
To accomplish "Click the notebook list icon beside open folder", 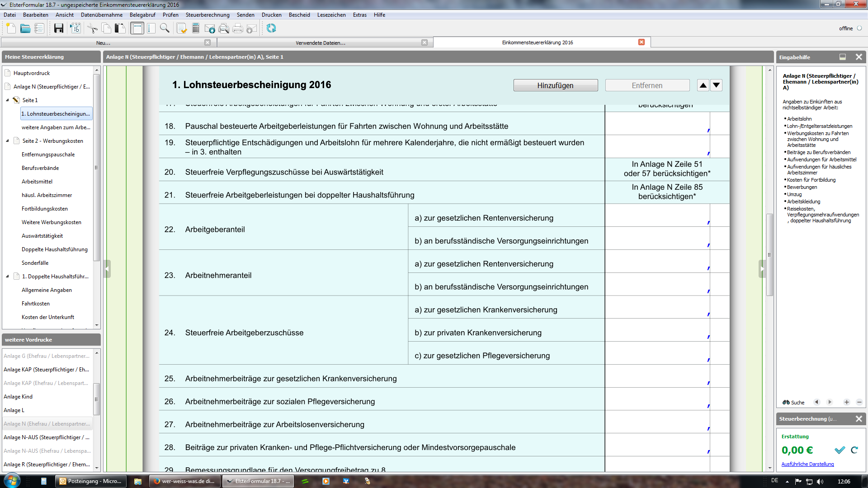I will tap(39, 28).
